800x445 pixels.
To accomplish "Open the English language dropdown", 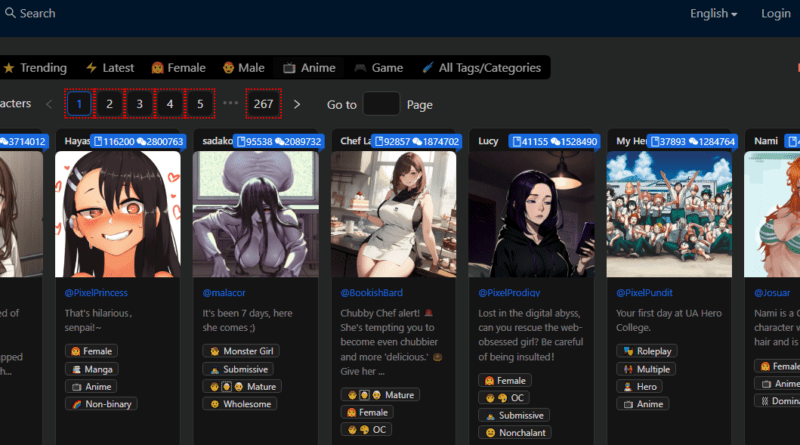I will (713, 14).
